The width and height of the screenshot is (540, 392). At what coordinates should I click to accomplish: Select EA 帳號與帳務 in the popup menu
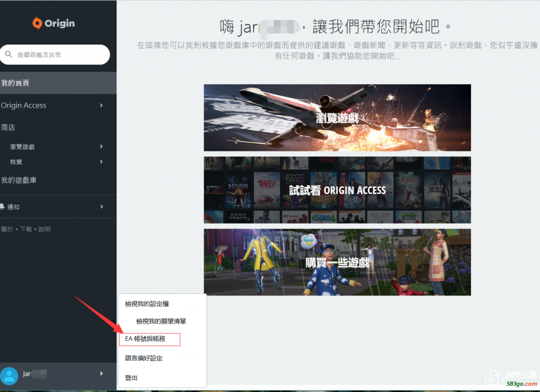(x=149, y=339)
